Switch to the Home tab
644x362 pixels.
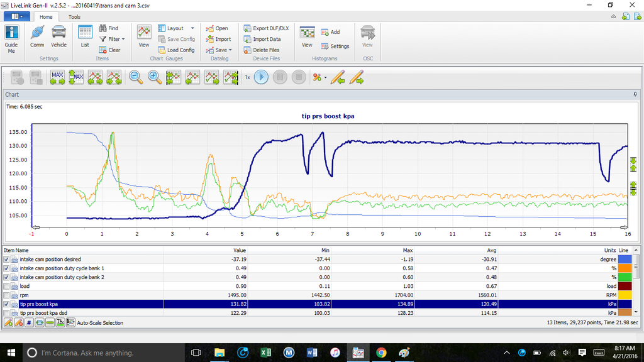tap(46, 17)
